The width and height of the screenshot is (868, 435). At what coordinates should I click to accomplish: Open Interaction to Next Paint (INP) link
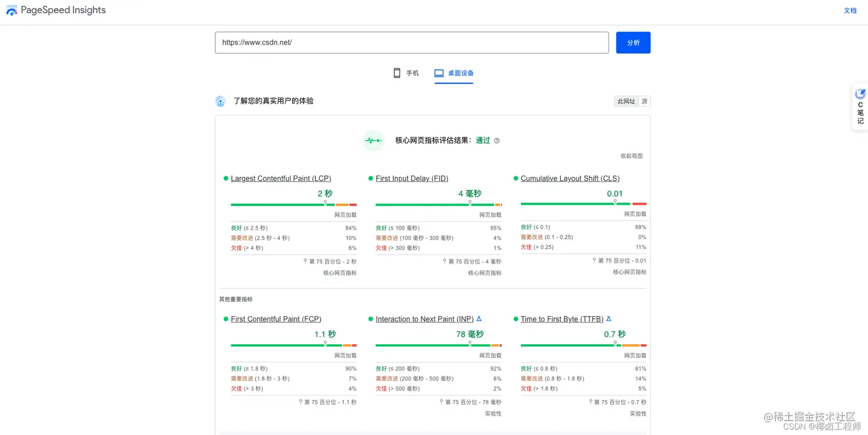point(425,319)
